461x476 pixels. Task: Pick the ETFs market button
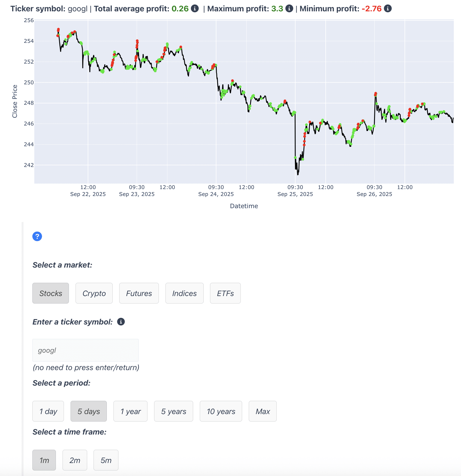click(x=225, y=293)
